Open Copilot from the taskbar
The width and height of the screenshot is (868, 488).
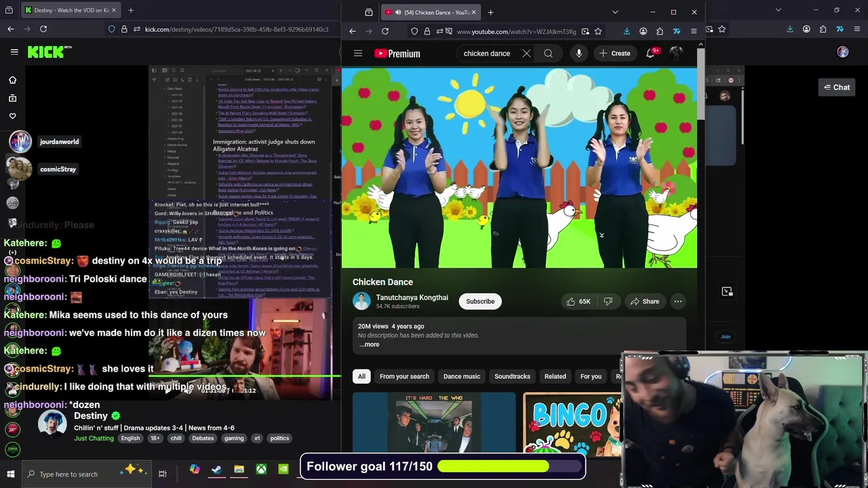[195, 470]
